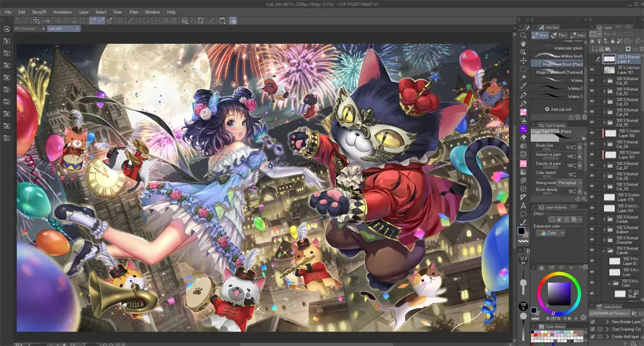Expand the Cat_06 layer folder

pos(604,144)
